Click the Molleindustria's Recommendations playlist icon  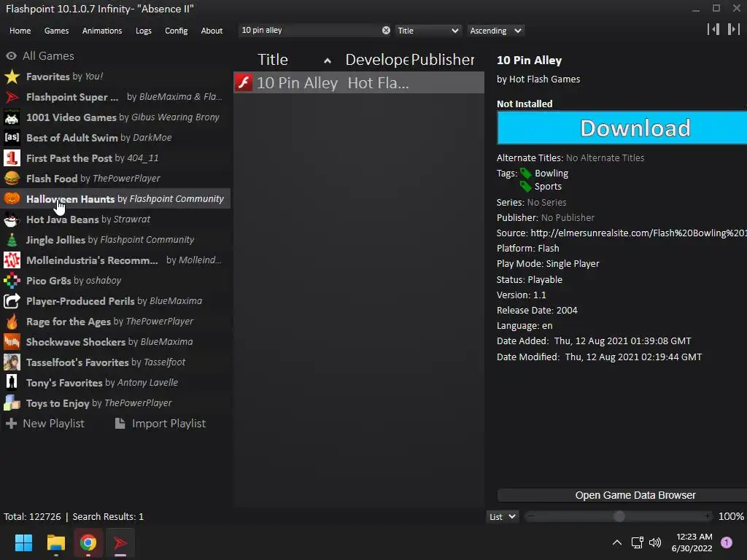pyautogui.click(x=12, y=260)
